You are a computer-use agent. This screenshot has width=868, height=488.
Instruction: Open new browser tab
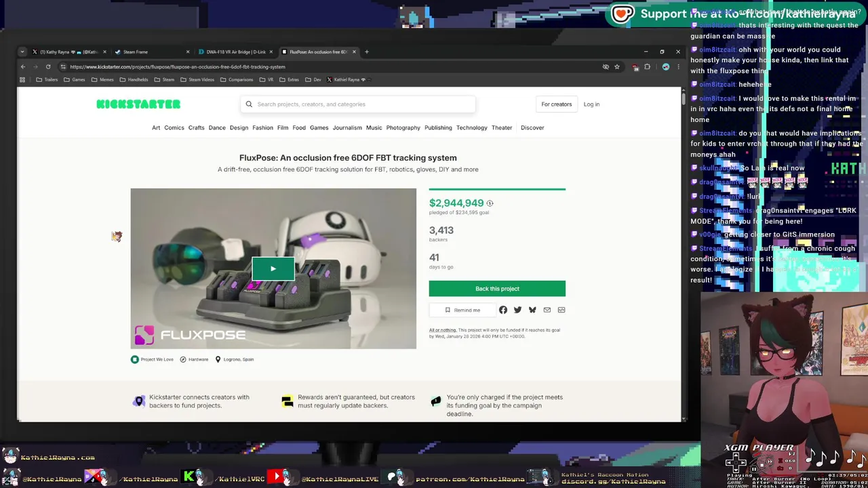click(367, 52)
